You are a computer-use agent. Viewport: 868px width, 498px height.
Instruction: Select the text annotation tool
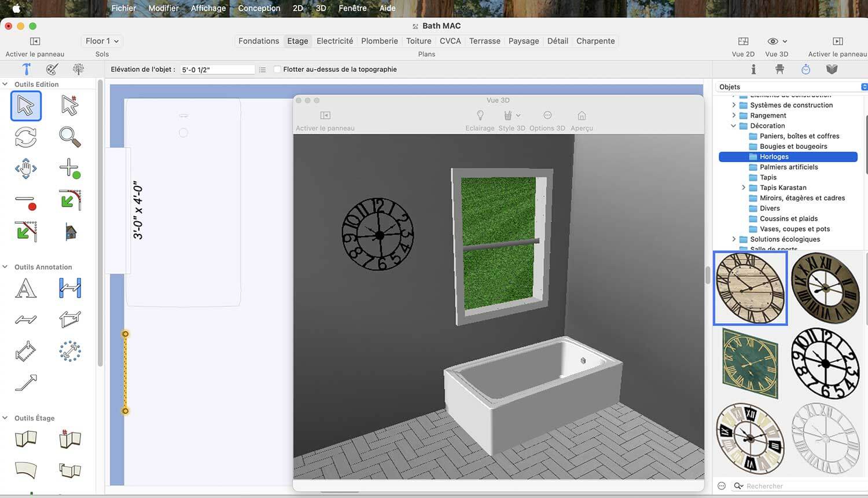tap(25, 288)
